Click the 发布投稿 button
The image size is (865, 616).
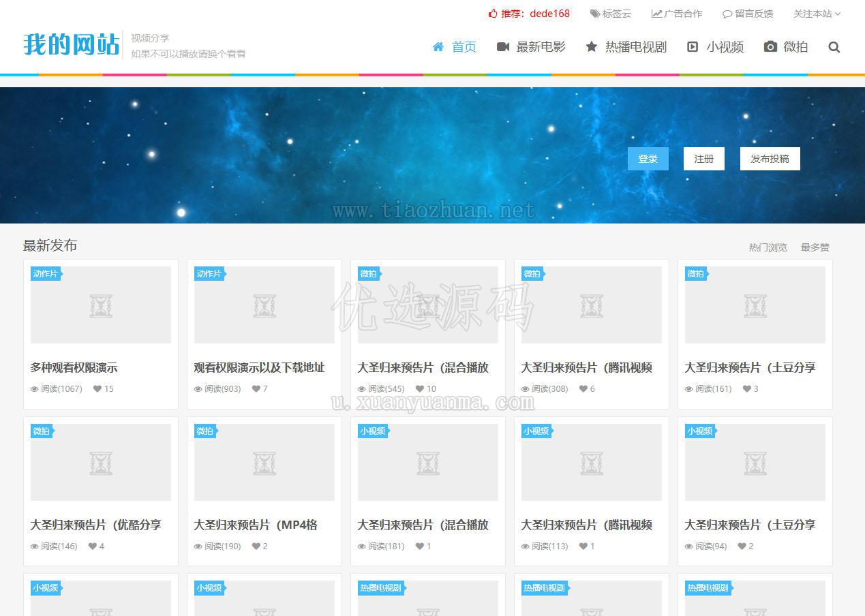pos(770,159)
